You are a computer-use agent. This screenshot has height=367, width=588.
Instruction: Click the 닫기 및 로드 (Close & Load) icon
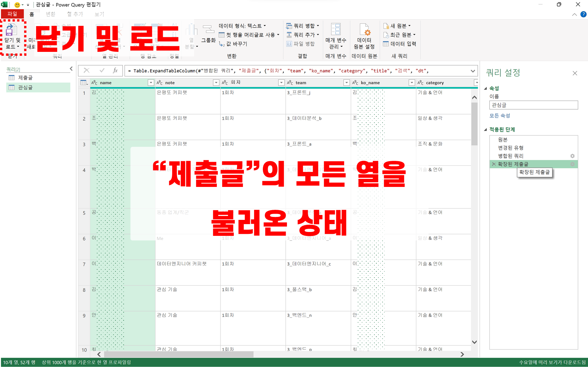[x=11, y=30]
